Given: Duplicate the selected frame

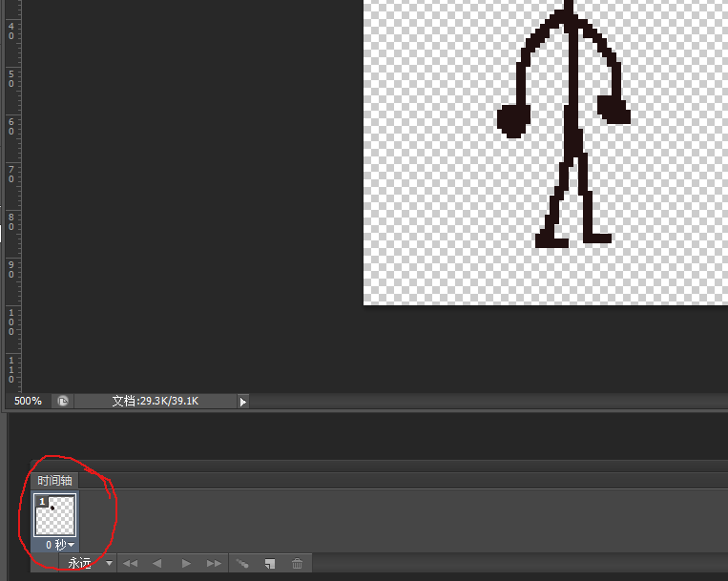Looking at the screenshot, I should click(270, 564).
